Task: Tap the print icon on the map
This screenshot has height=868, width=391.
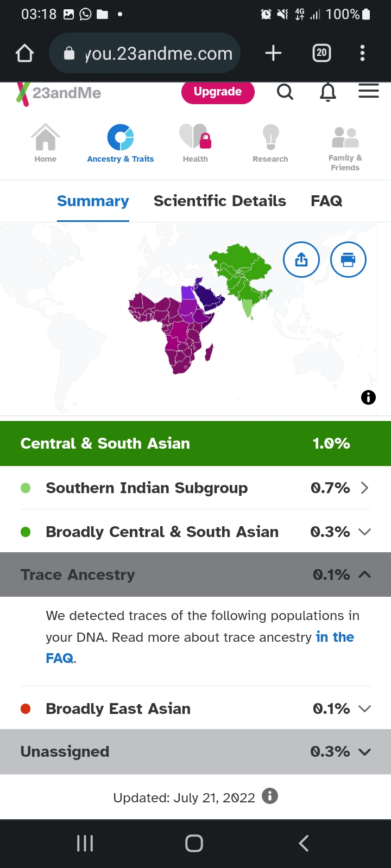Action: tap(348, 260)
